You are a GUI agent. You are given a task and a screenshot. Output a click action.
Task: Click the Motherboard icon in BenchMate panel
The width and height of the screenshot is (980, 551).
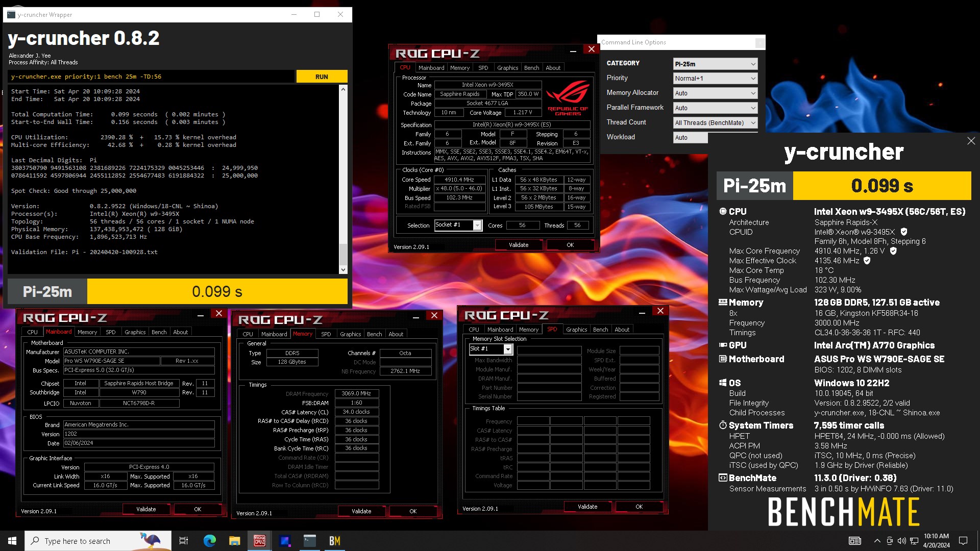click(x=723, y=359)
